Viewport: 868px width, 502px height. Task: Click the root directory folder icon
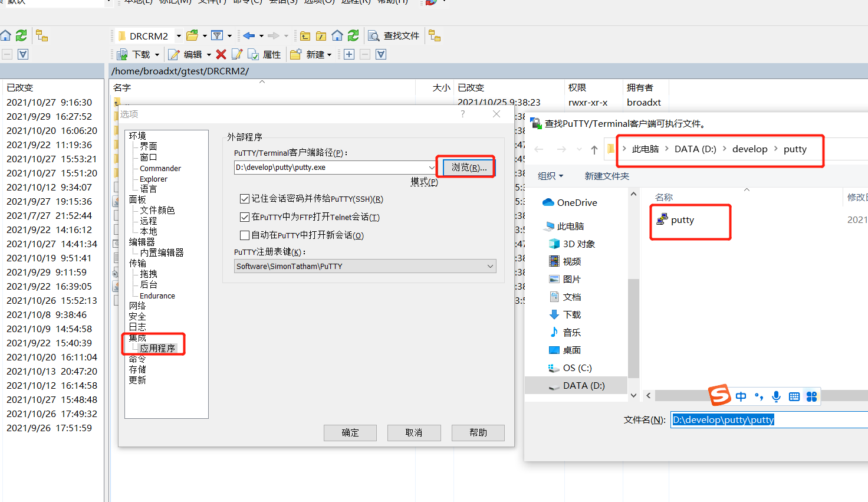click(x=321, y=36)
